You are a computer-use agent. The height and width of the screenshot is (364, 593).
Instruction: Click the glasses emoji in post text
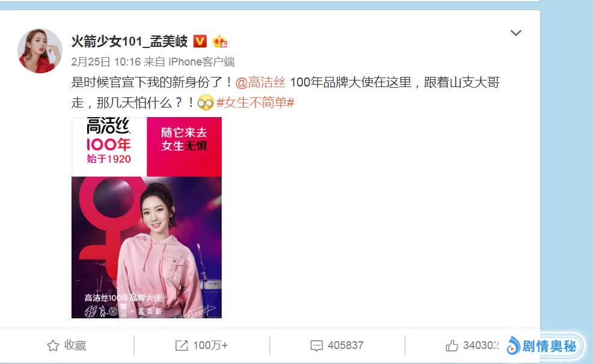(205, 103)
